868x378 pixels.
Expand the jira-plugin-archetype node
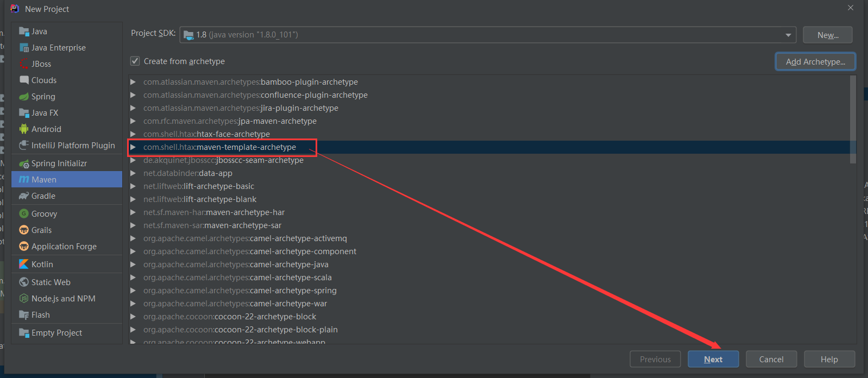click(x=133, y=108)
